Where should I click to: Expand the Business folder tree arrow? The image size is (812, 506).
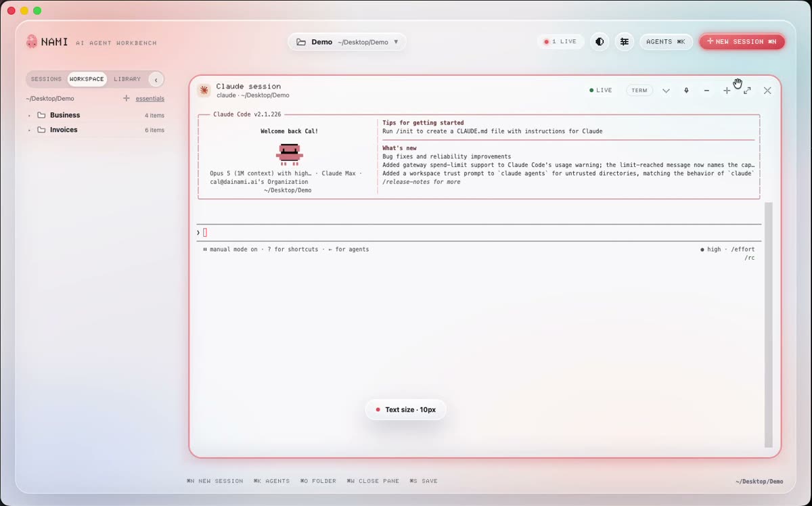29,116
